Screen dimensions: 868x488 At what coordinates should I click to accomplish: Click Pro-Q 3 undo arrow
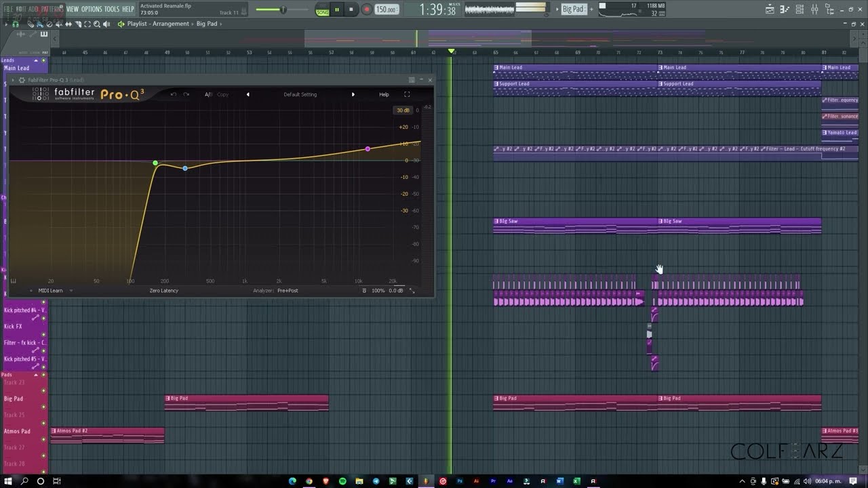click(x=174, y=95)
